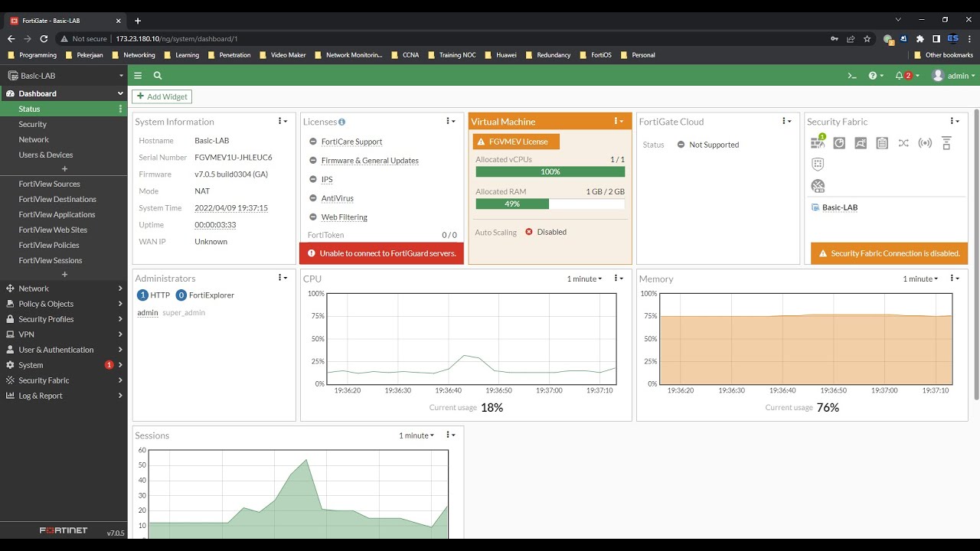
Task: Expand the Policy & Objects section
Action: 64,304
